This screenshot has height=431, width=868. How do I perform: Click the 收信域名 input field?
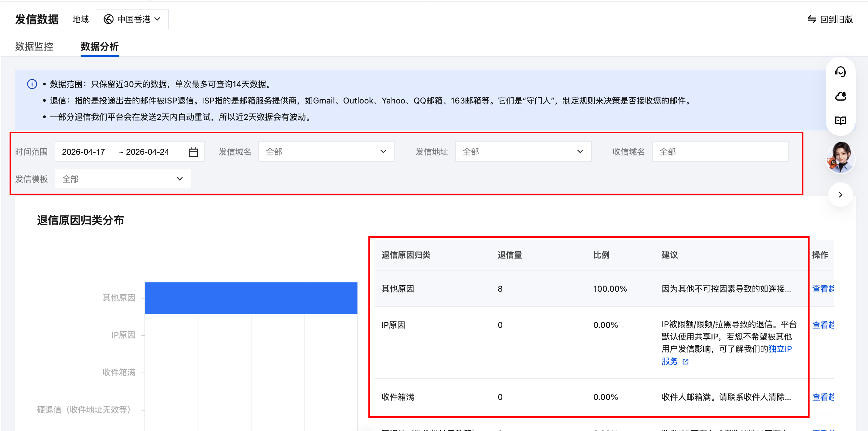[720, 152]
